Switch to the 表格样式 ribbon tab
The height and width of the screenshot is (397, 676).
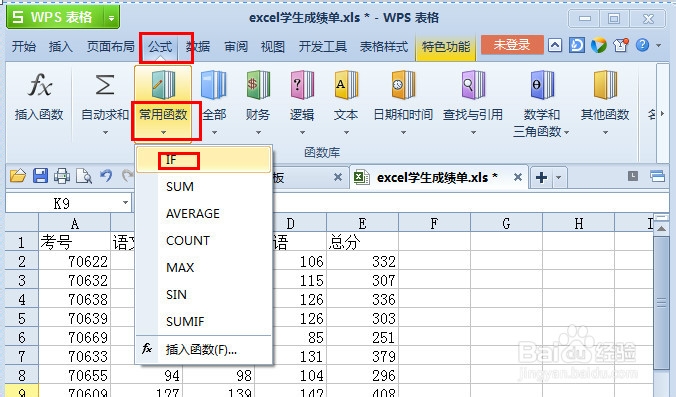384,46
